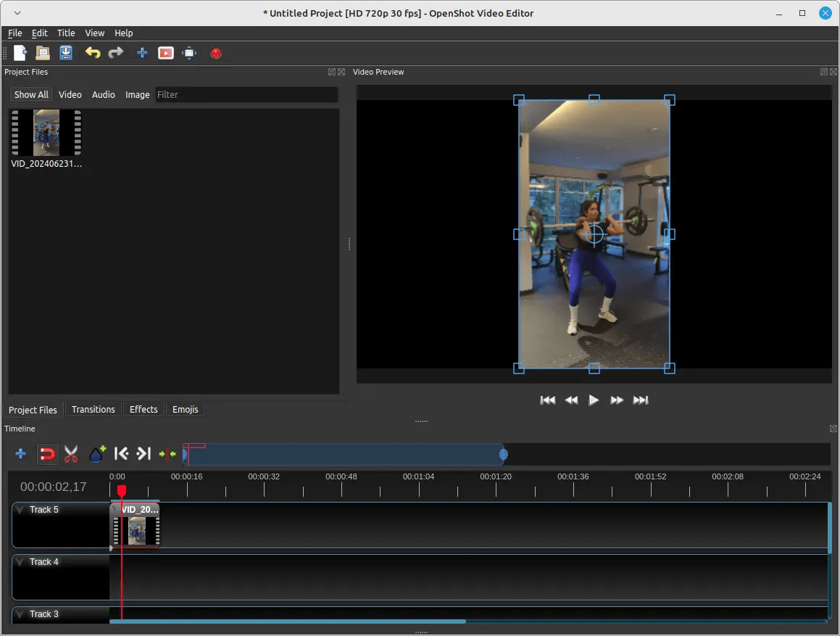Switch to the Effects tab
The width and height of the screenshot is (840, 636).
(144, 409)
